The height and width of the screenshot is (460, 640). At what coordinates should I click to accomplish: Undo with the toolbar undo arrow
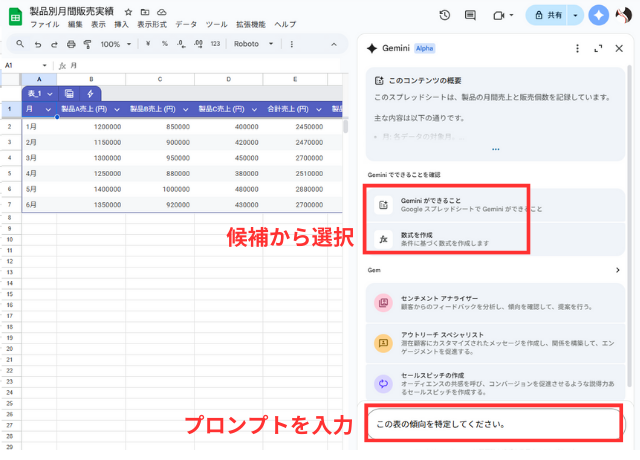[x=38, y=44]
